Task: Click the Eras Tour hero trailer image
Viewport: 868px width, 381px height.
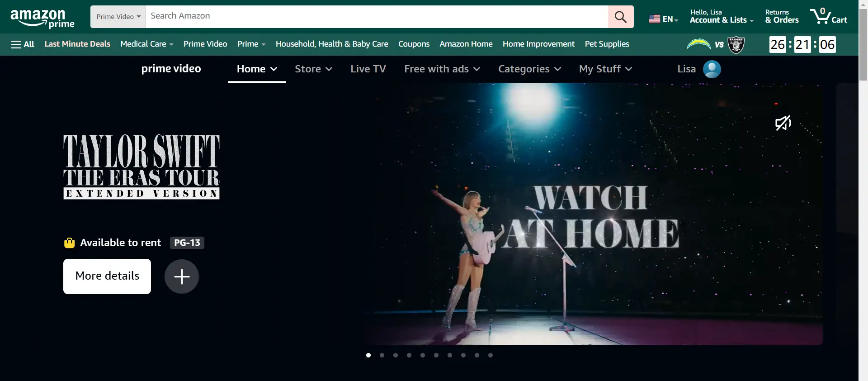Action: 592,214
